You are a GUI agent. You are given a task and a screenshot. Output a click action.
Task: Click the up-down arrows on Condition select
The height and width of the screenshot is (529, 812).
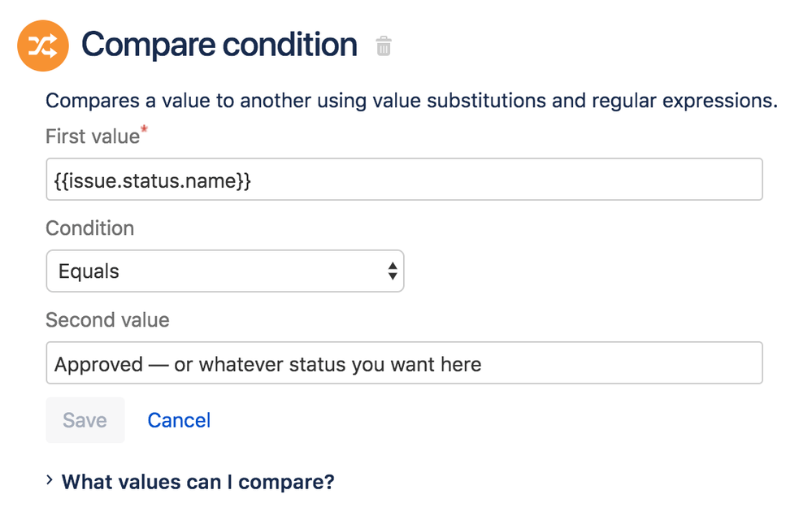point(393,271)
